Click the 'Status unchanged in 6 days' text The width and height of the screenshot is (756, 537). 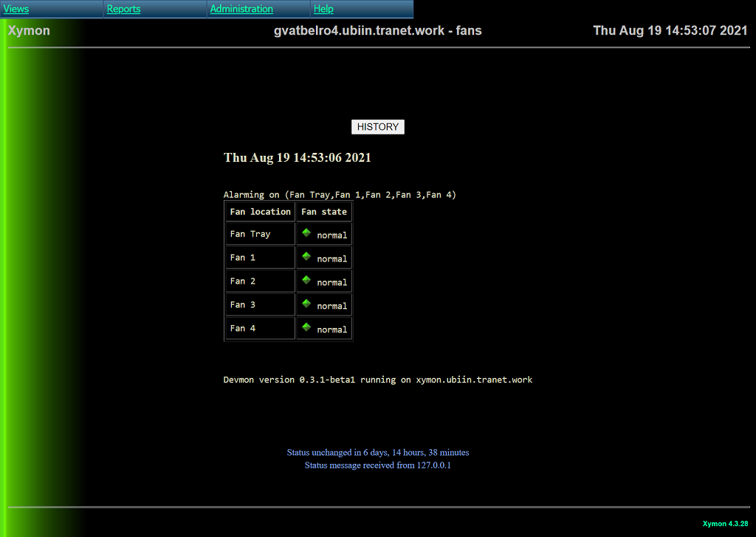(x=377, y=453)
